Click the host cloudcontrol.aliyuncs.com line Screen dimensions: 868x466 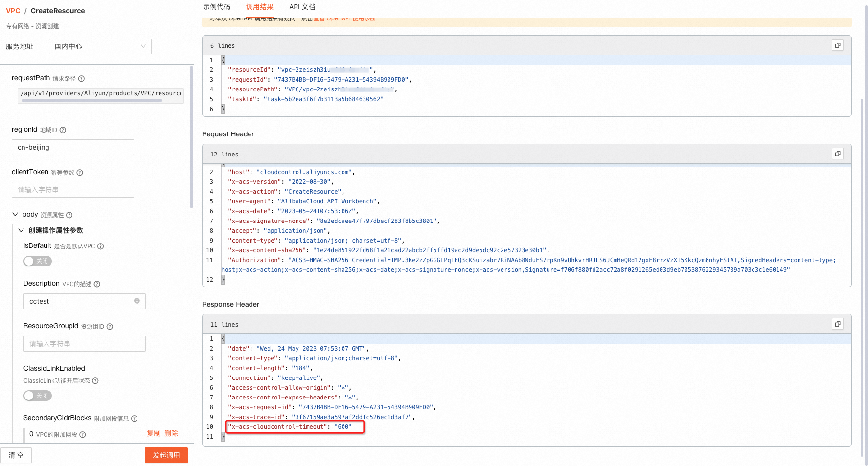point(292,172)
